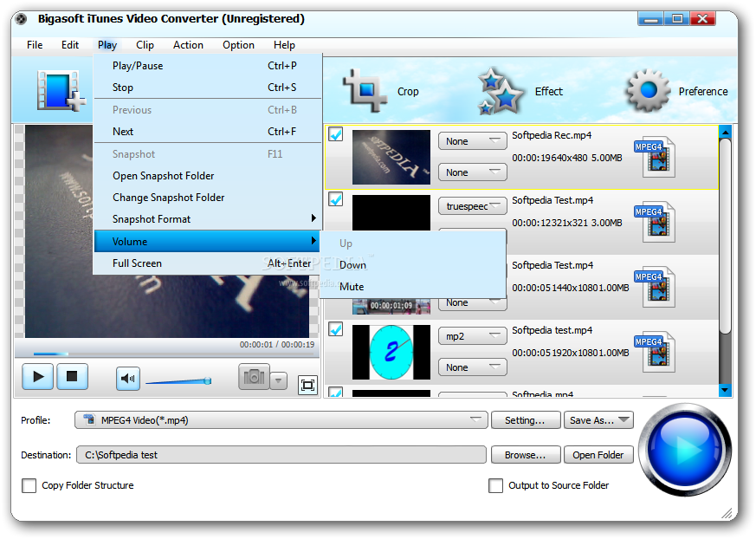Click the file name Softpedia Rec.mp4

pyautogui.click(x=552, y=135)
